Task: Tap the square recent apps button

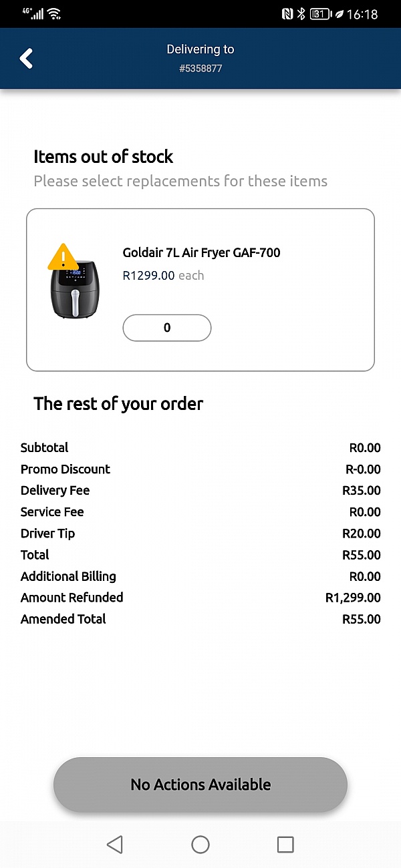Action: coord(285,844)
